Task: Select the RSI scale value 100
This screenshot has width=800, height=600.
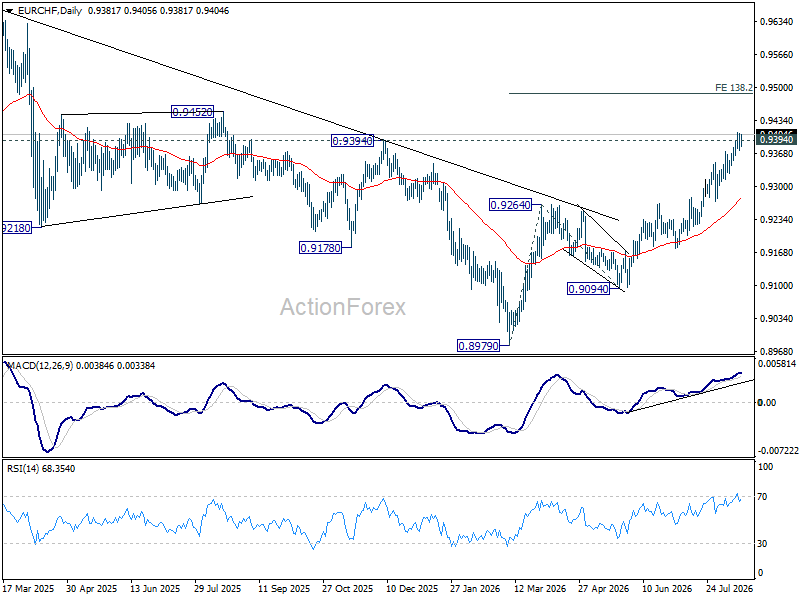Action: tap(765, 467)
